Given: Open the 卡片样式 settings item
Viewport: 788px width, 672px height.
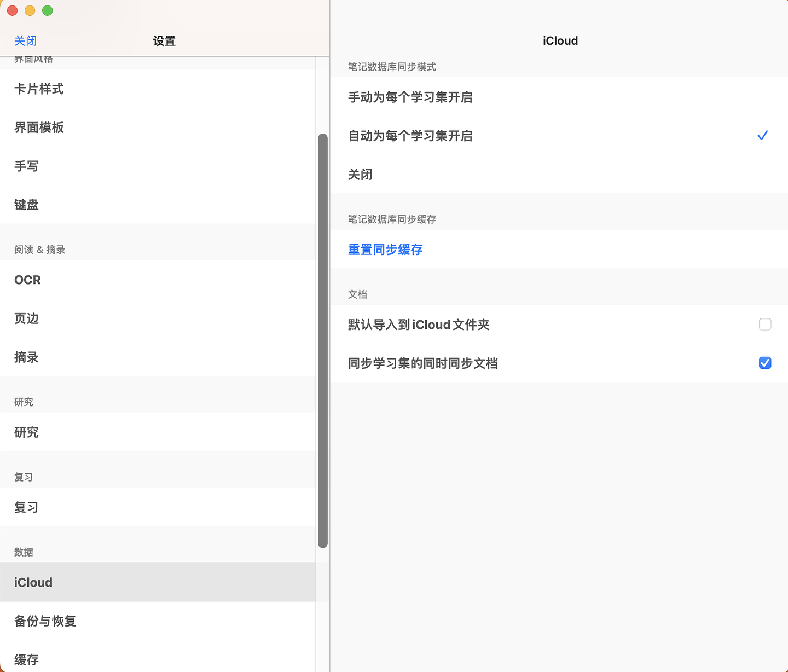Looking at the screenshot, I should (x=158, y=89).
